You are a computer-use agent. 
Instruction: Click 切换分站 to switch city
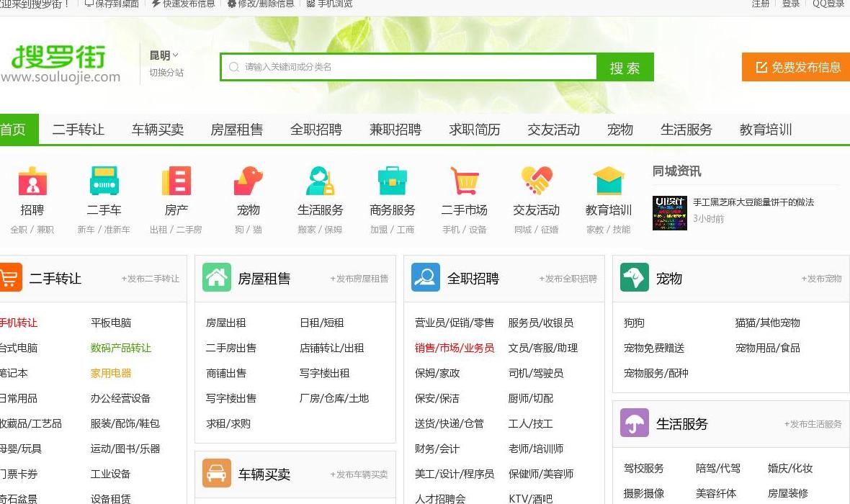(166, 73)
